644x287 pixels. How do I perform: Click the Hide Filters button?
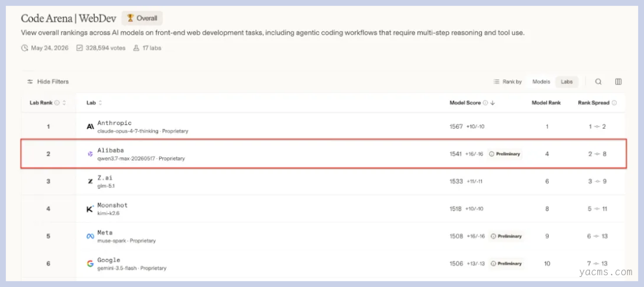pos(48,82)
